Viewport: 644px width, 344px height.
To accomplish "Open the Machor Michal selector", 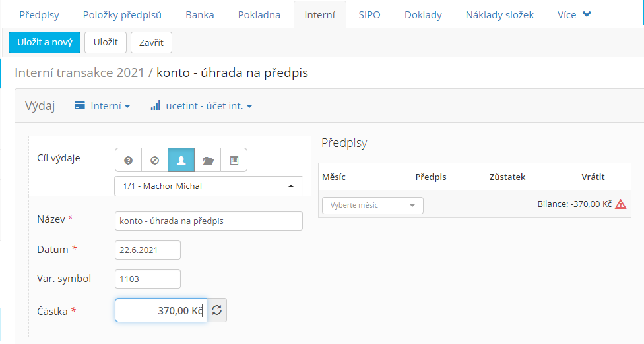I will tap(209, 186).
